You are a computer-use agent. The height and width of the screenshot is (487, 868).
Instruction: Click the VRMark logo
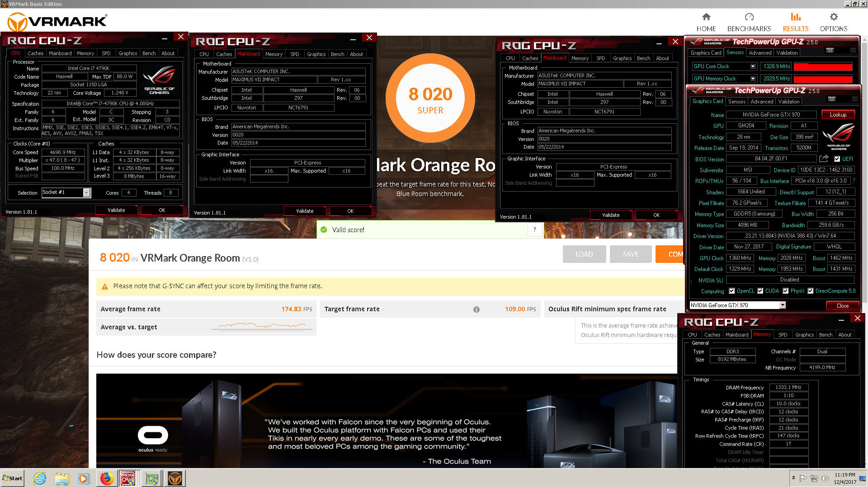click(57, 22)
